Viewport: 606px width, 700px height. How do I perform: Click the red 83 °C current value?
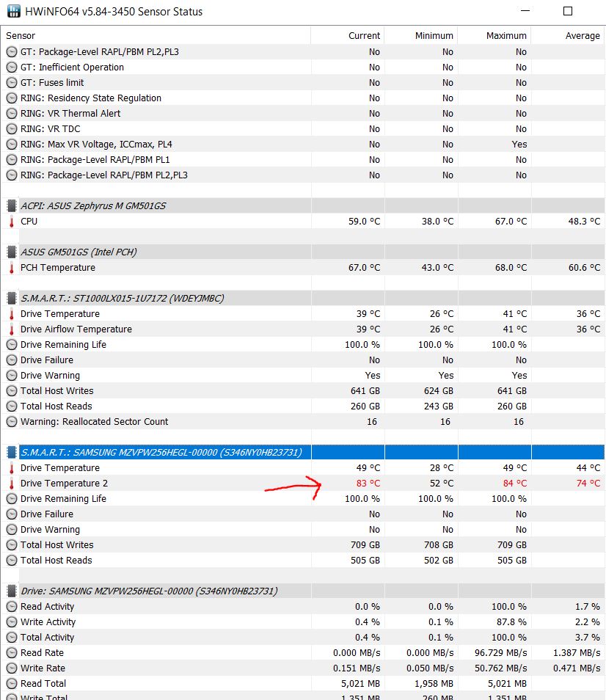click(x=368, y=484)
